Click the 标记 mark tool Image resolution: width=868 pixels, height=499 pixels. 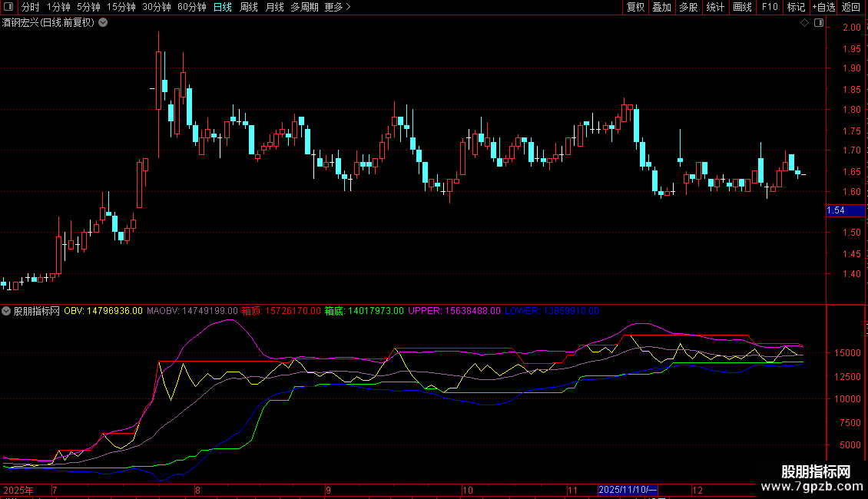click(796, 7)
